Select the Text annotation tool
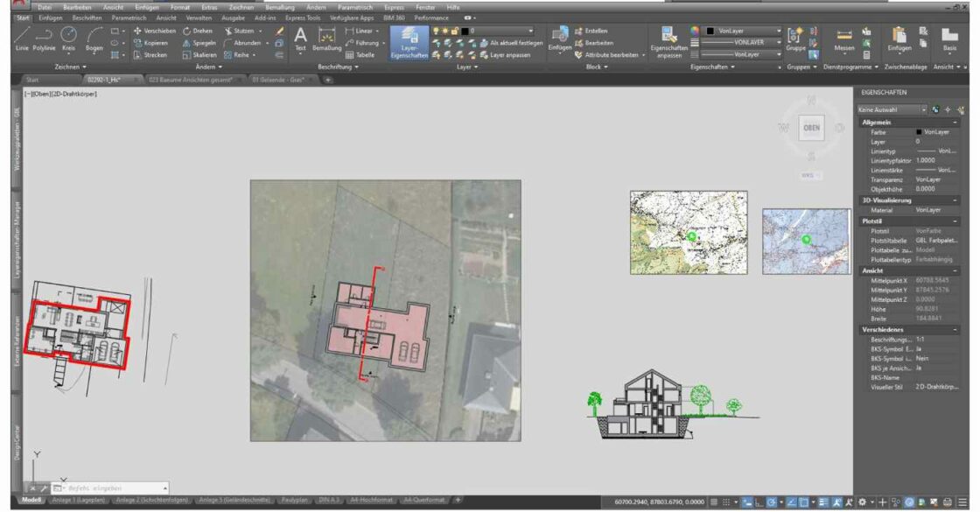Viewport: 980px width, 512px height. (301, 39)
